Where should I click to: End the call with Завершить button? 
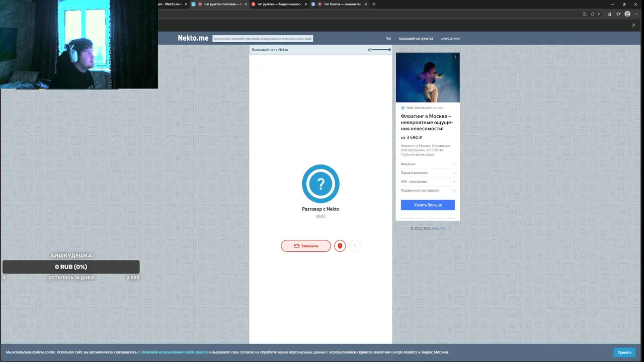306,246
